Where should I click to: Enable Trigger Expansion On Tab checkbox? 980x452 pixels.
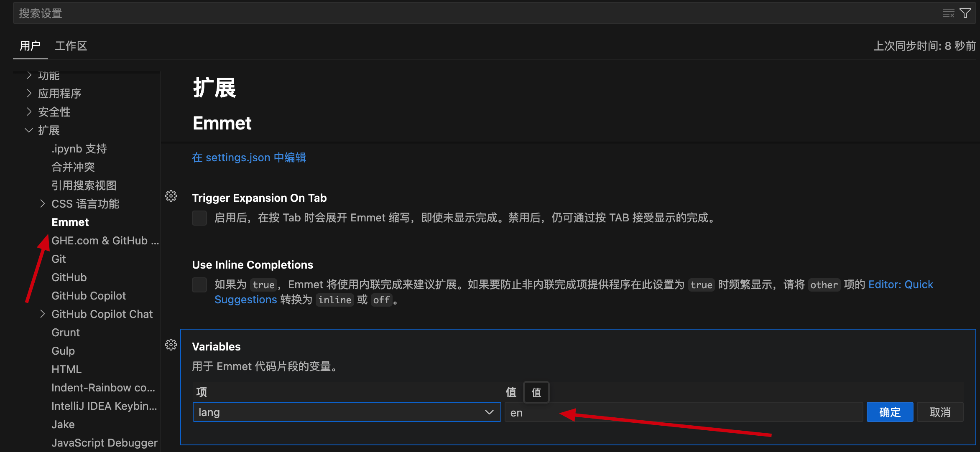199,218
